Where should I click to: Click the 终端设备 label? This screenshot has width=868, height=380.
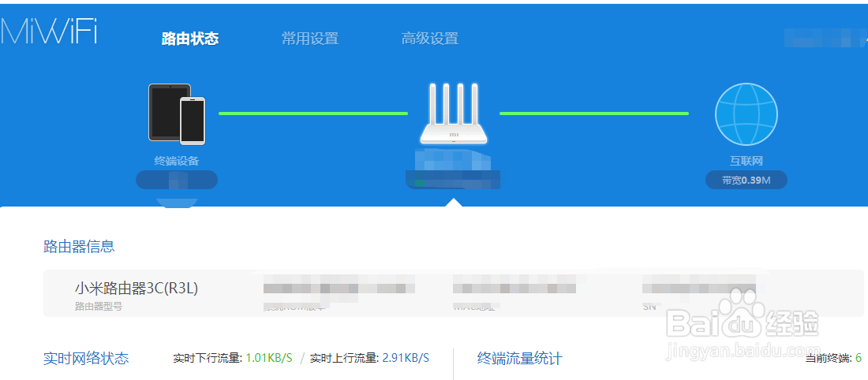(x=177, y=161)
